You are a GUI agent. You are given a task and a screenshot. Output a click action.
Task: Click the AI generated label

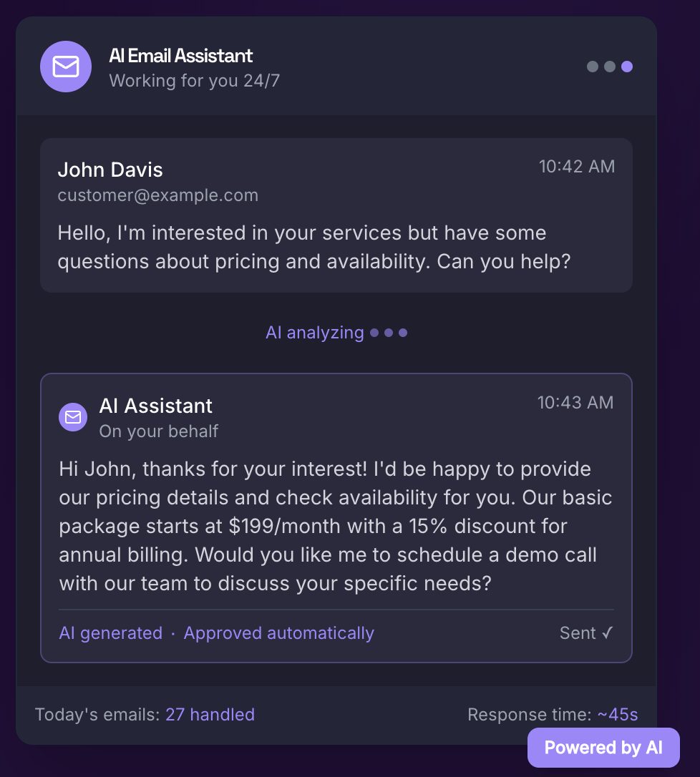coord(111,633)
